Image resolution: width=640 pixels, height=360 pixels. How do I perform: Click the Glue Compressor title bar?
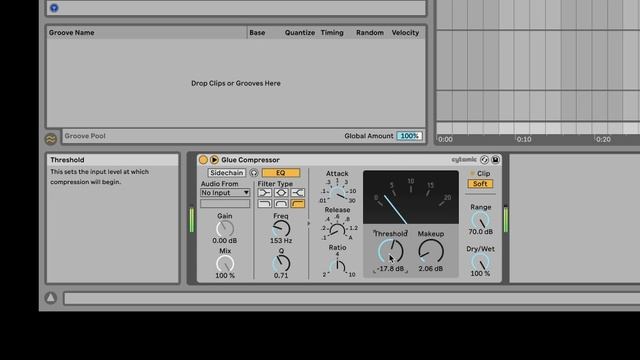tap(349, 160)
